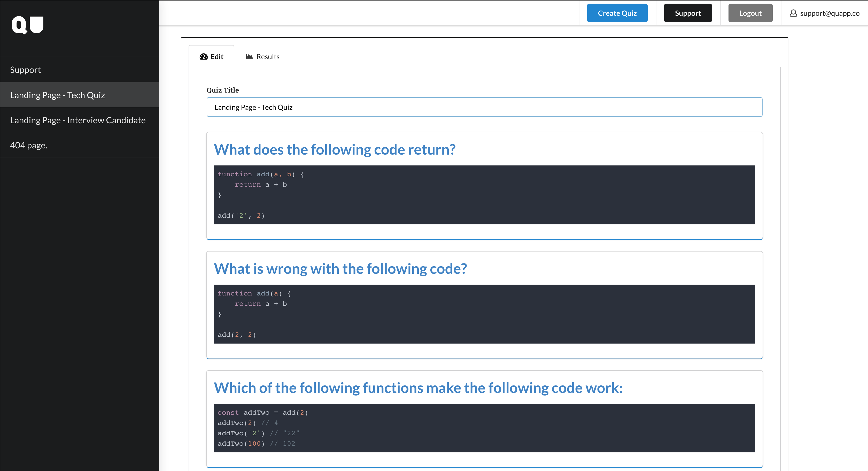Click the "Which of the following functions" heading

[418, 388]
